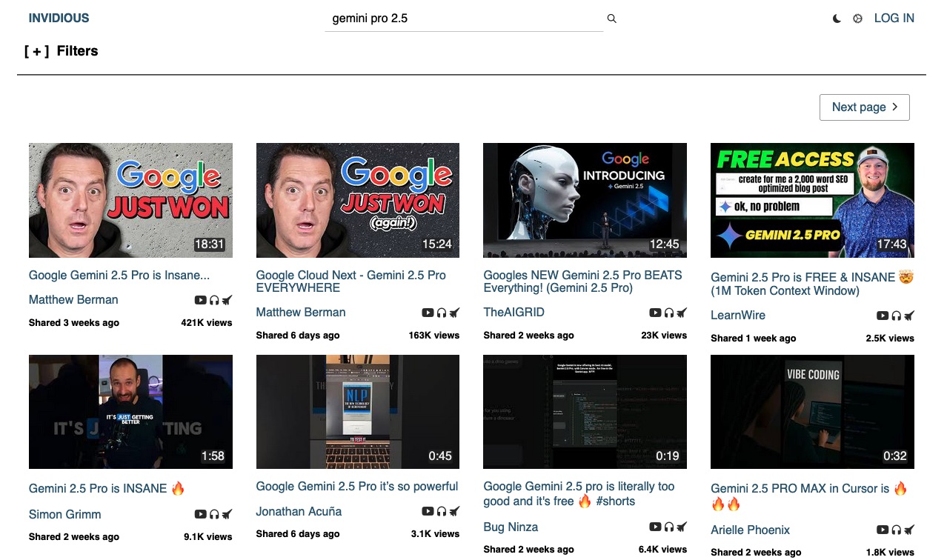Open YouTube icon on TheAIGRID video
947x560 pixels.
pos(655,313)
